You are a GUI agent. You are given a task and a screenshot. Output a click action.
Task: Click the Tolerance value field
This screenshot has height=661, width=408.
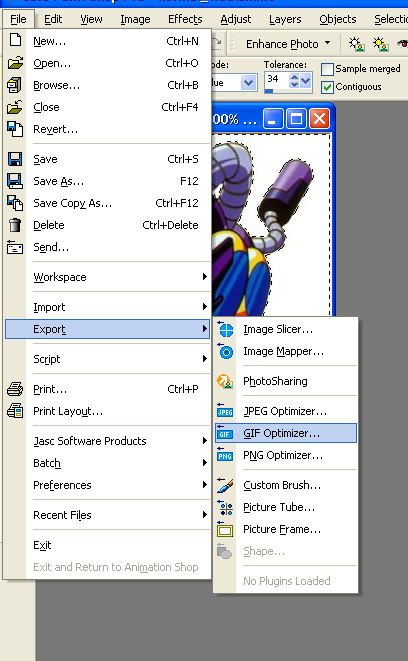coord(276,79)
